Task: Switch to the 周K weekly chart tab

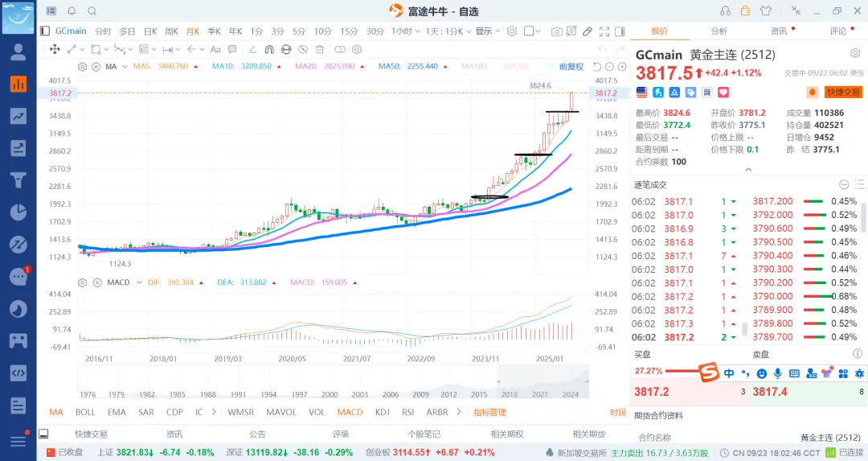Action: click(172, 31)
